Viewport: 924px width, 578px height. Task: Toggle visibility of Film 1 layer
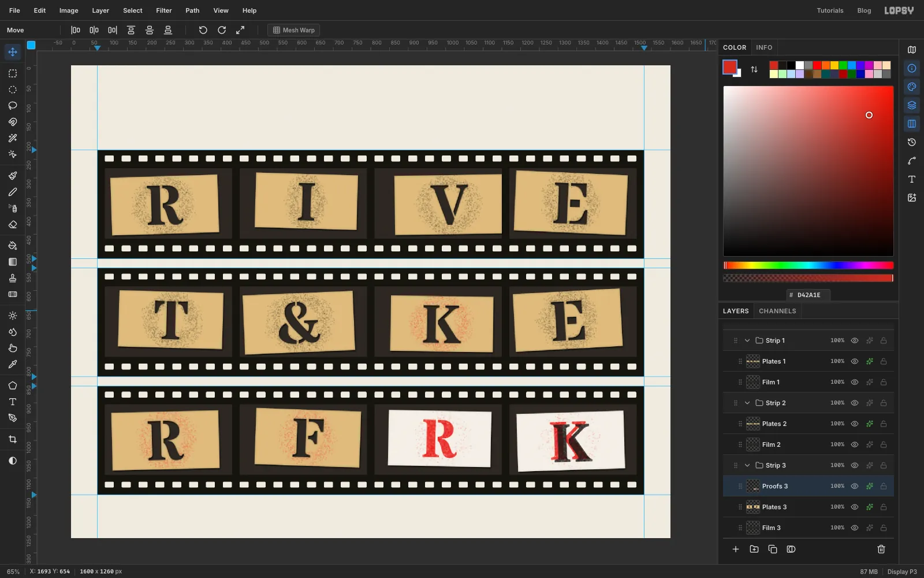855,382
